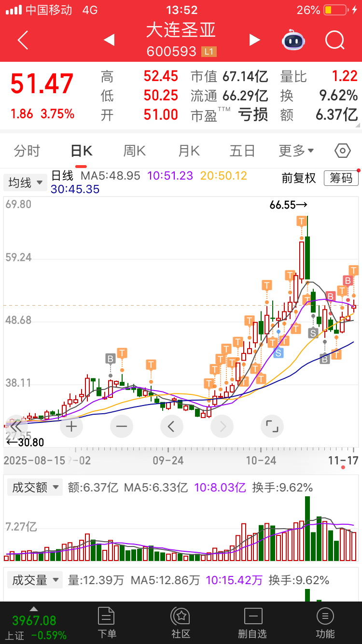Open 功能 functions menu icon
Image resolution: width=362 pixels, height=644 pixels.
tap(325, 623)
